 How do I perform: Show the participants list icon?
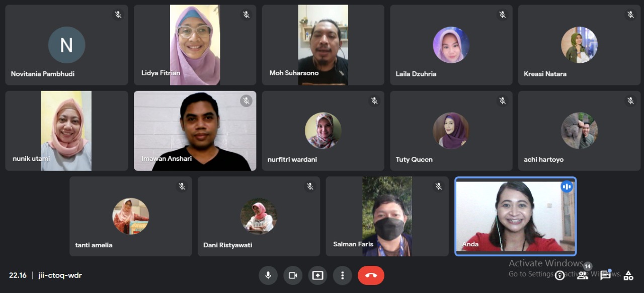pos(583,275)
